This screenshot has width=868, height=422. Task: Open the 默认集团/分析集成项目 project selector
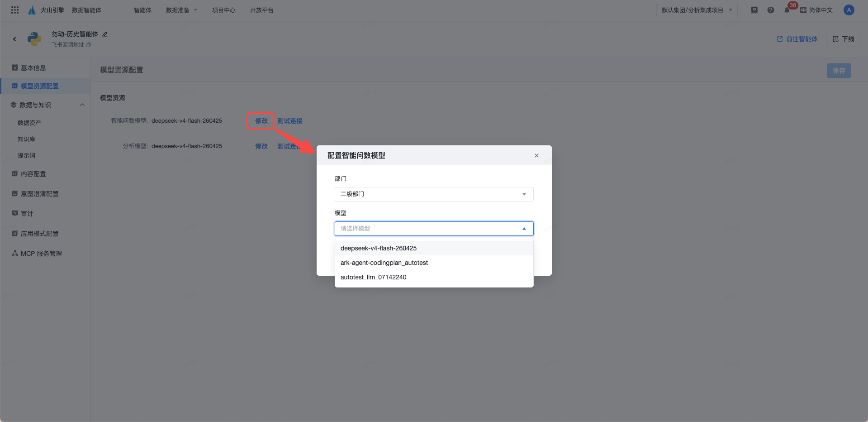coord(697,10)
